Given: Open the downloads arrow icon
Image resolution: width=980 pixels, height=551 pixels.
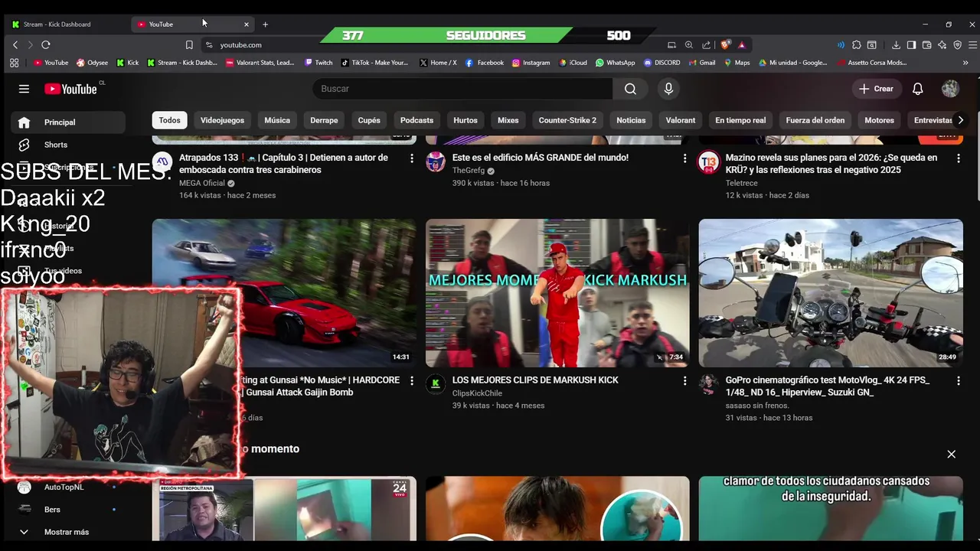Looking at the screenshot, I should [895, 45].
